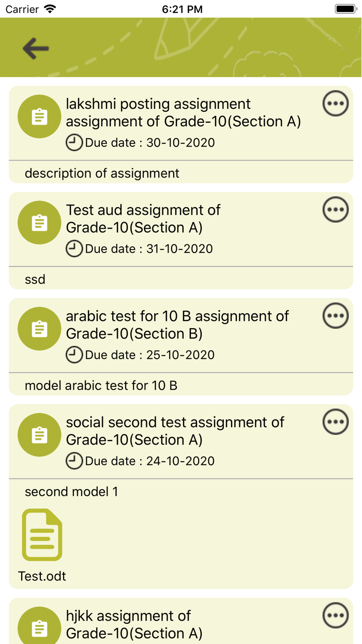Open the lakshmi posting assignment title
This screenshot has height=644, width=362.
click(183, 112)
